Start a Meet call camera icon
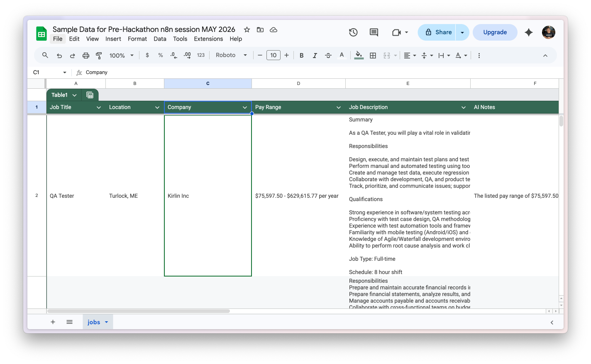The height and width of the screenshot is (364, 591). (396, 32)
